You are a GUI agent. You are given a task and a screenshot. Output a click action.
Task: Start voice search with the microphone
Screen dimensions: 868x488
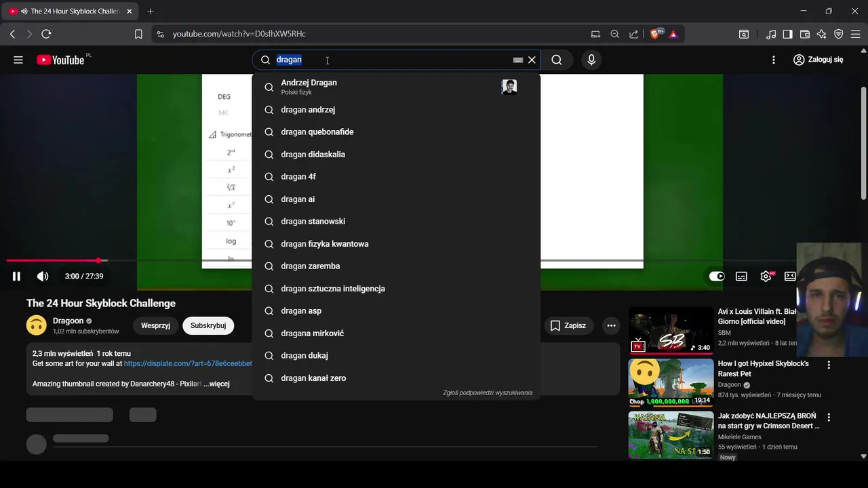point(591,60)
